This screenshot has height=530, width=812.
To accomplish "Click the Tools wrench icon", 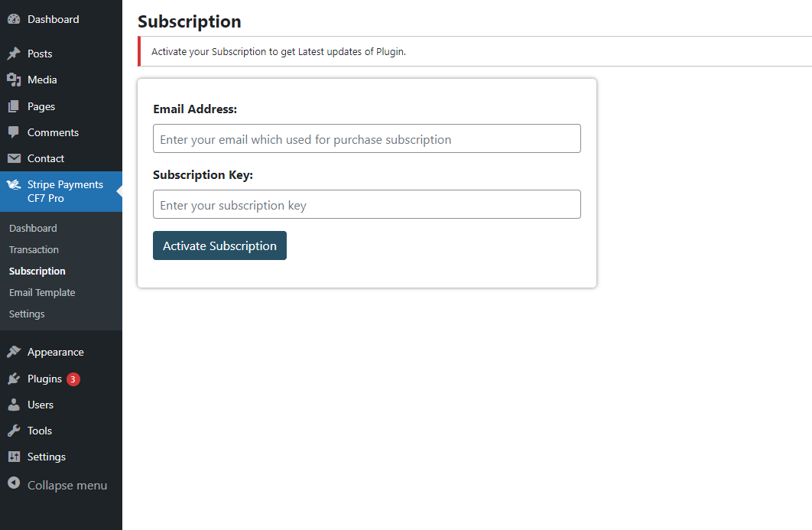I will pyautogui.click(x=14, y=431).
